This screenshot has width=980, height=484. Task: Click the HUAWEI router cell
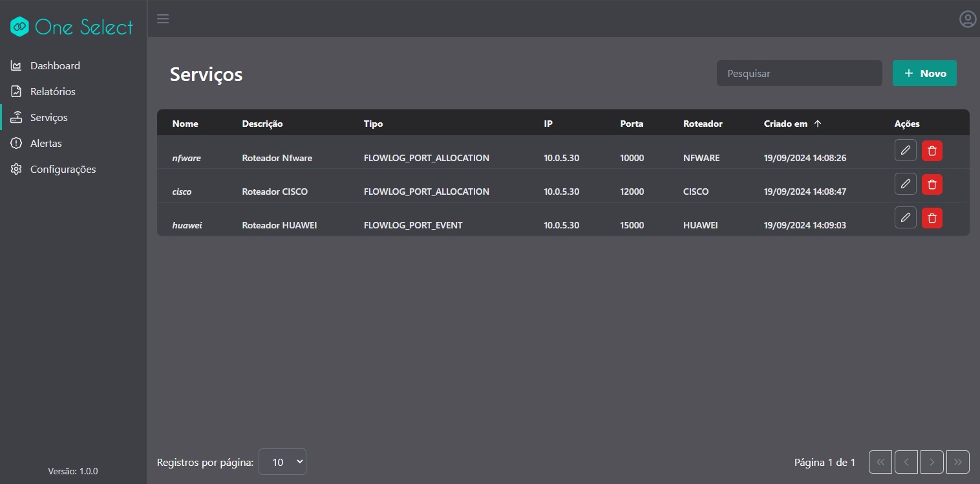pos(700,225)
